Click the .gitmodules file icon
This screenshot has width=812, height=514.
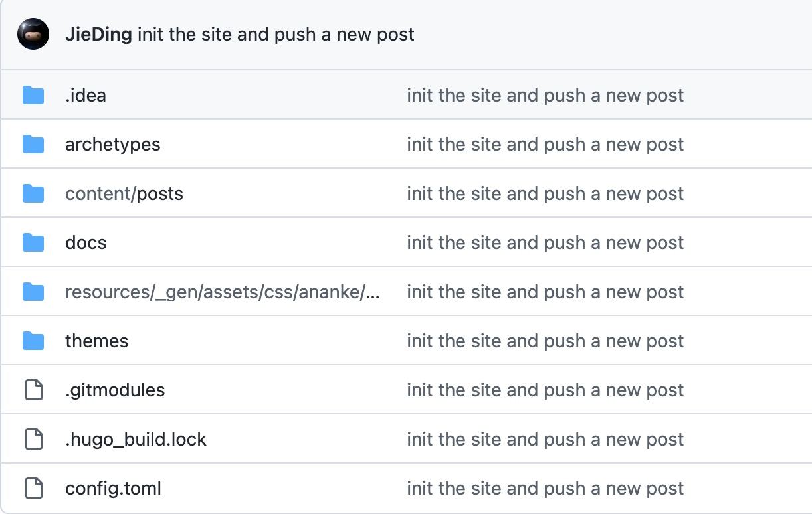(x=33, y=390)
